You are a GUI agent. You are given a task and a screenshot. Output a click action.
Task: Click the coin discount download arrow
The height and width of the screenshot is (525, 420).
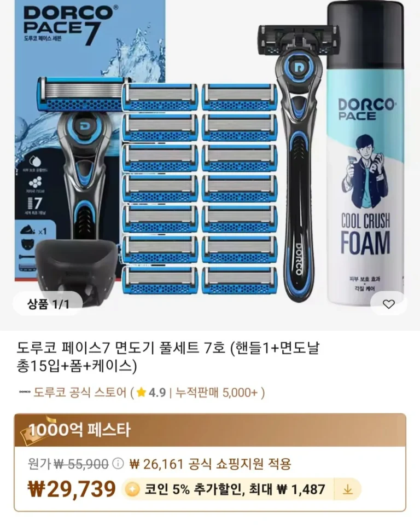click(x=348, y=490)
